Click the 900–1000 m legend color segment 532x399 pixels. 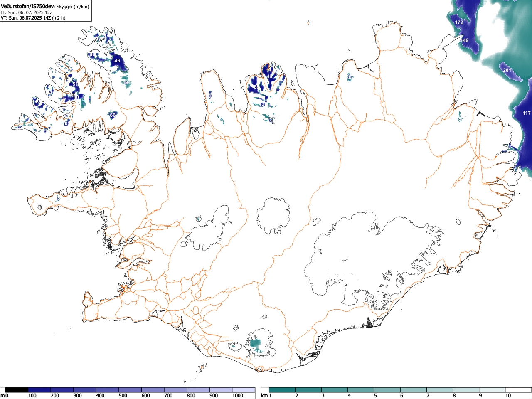pyautogui.click(x=221, y=390)
